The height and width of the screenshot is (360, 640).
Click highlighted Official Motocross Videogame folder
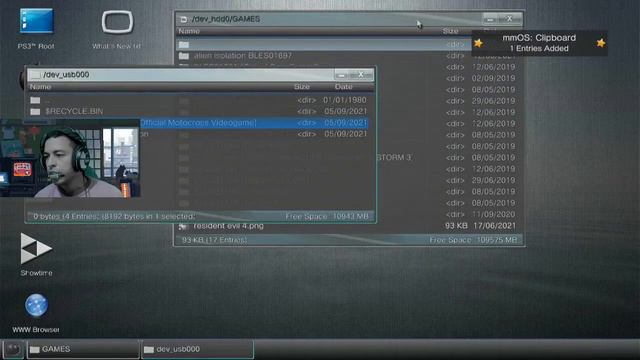point(254,123)
